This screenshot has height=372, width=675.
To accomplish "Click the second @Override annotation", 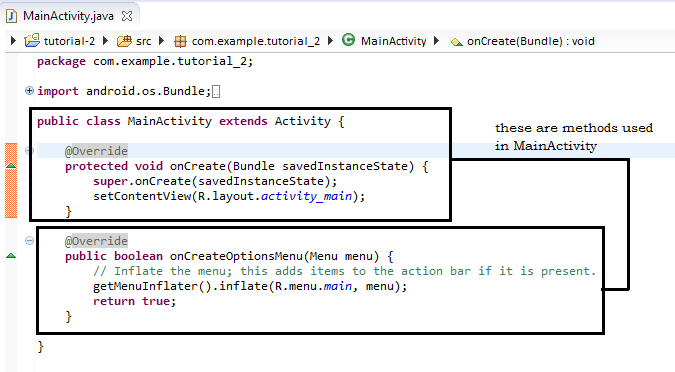I will tap(96, 241).
